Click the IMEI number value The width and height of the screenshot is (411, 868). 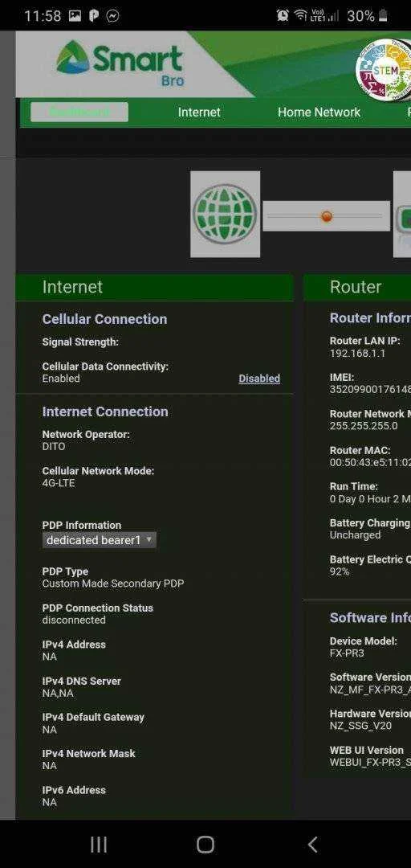pos(370,390)
